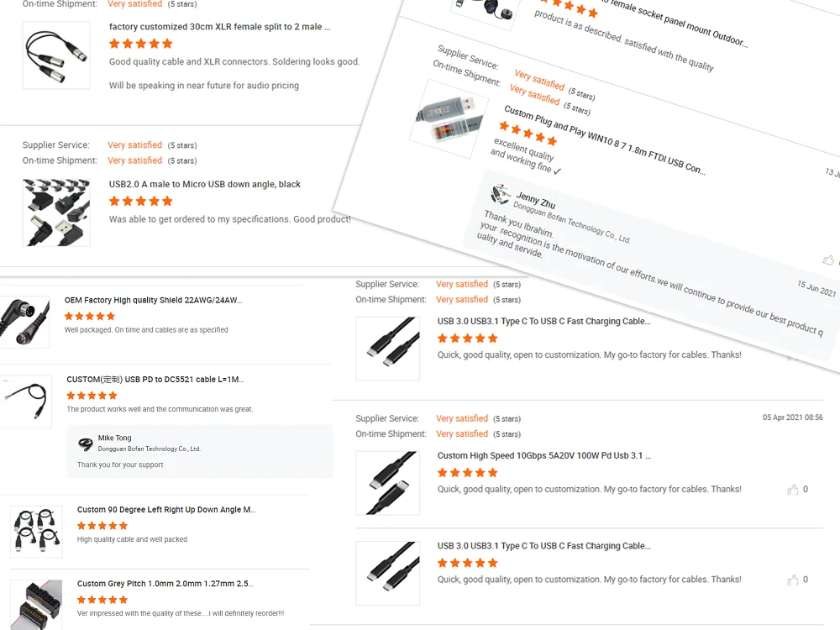
Task: Click star rating under Custom Grey Pitch cable
Action: (102, 600)
